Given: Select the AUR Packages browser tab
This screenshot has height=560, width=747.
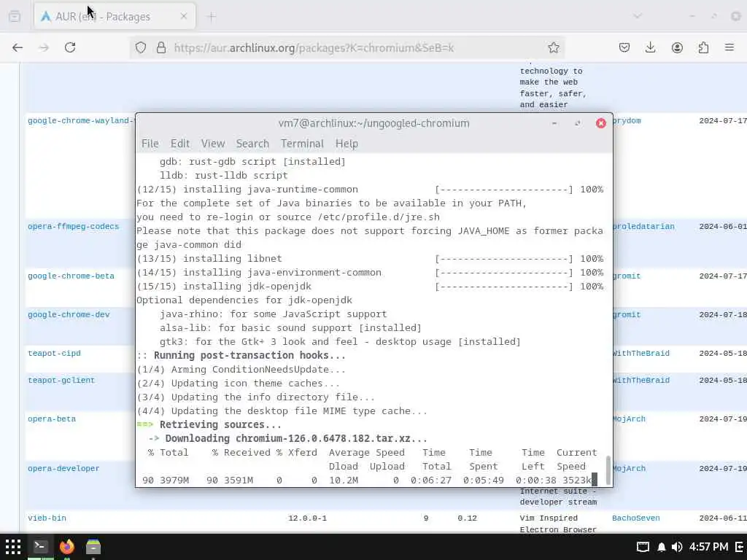Looking at the screenshot, I should click(x=115, y=17).
